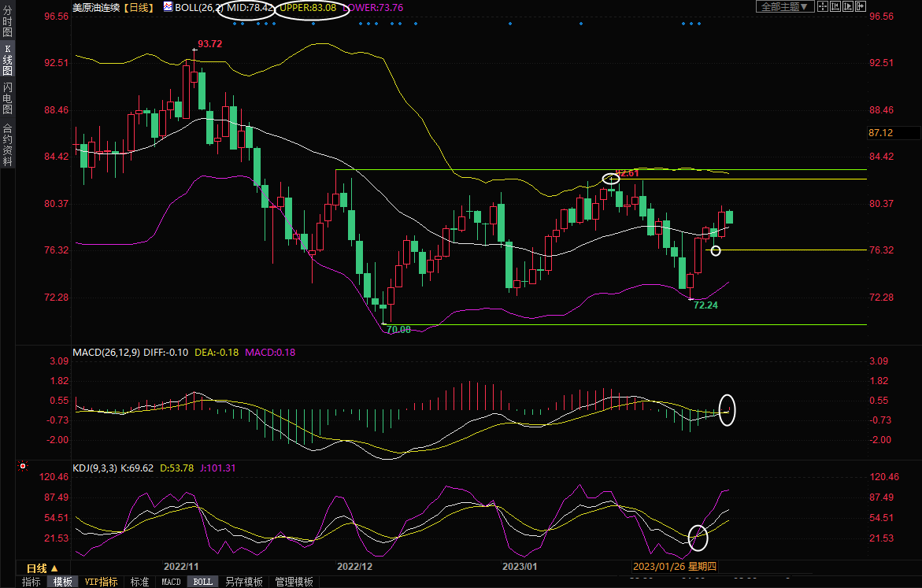Click the 另存模板 button

click(x=243, y=582)
